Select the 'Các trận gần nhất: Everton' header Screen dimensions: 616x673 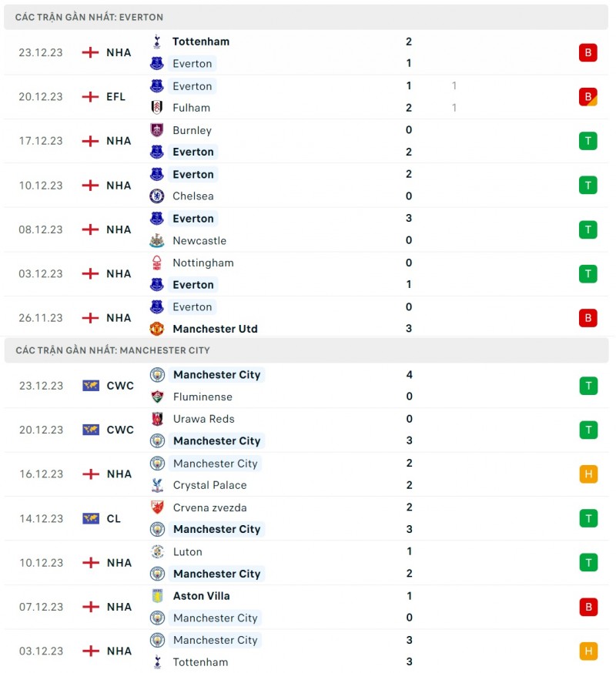[89, 17]
